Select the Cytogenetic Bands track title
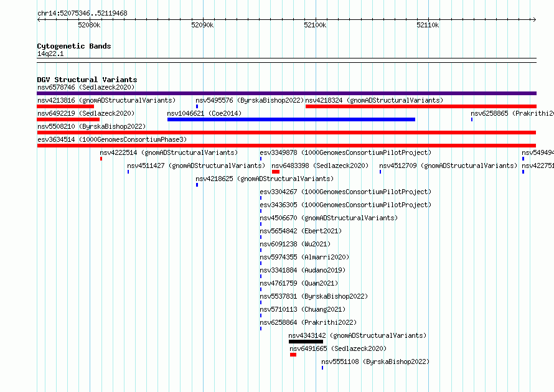554x392 pixels. click(x=74, y=46)
